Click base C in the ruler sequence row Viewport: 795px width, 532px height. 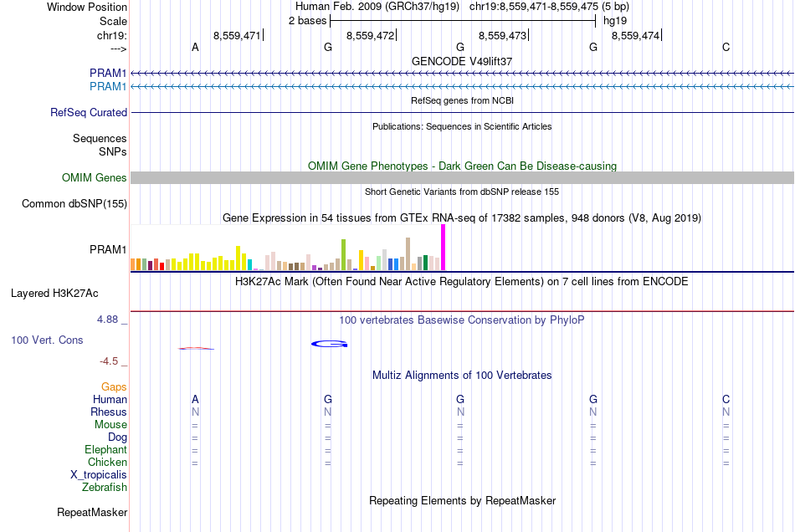[726, 47]
